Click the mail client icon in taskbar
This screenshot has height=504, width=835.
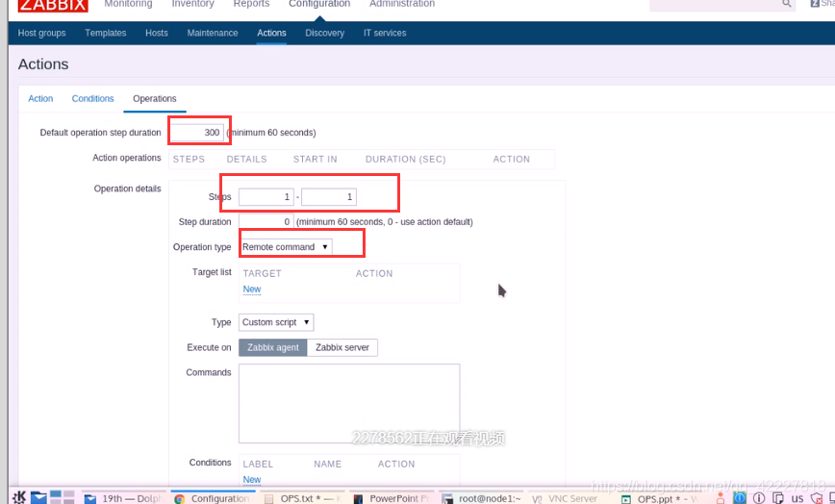pos(38,497)
